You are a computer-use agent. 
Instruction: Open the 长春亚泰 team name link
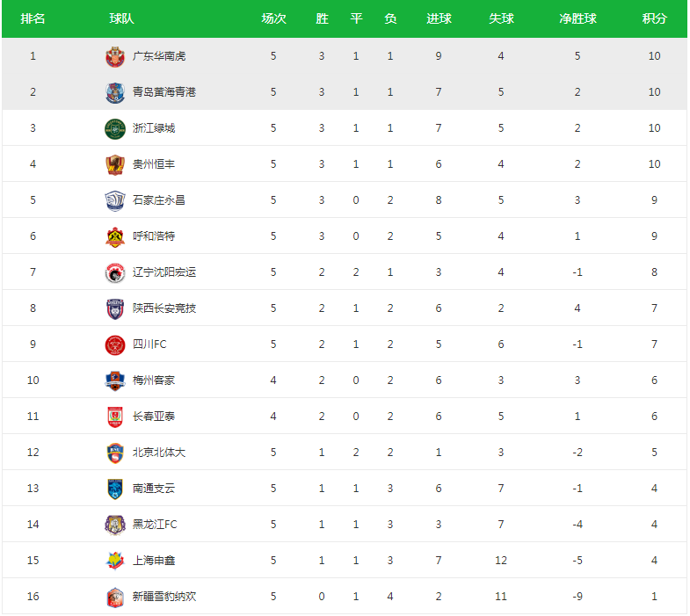(x=154, y=417)
